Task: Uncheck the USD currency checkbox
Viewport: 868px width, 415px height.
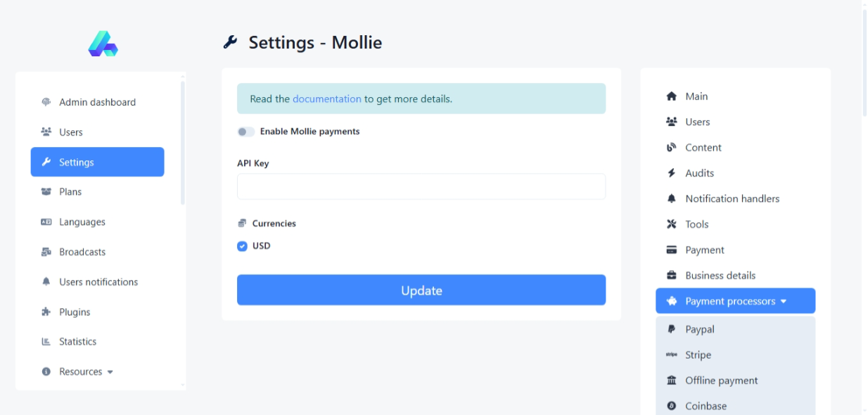Action: click(x=243, y=246)
